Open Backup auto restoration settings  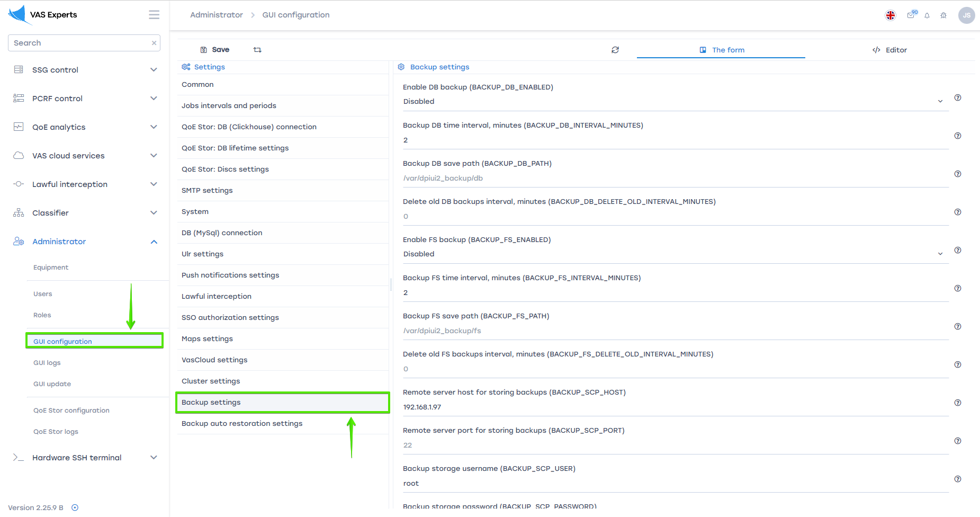click(242, 423)
